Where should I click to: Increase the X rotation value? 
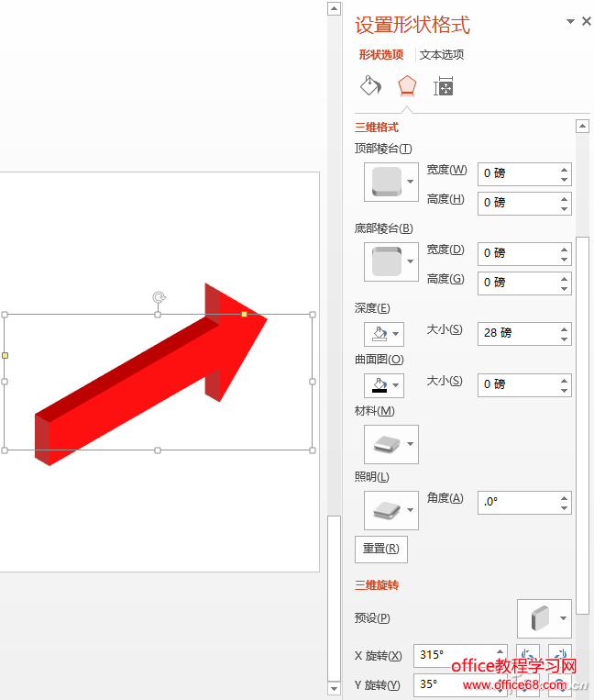point(500,650)
